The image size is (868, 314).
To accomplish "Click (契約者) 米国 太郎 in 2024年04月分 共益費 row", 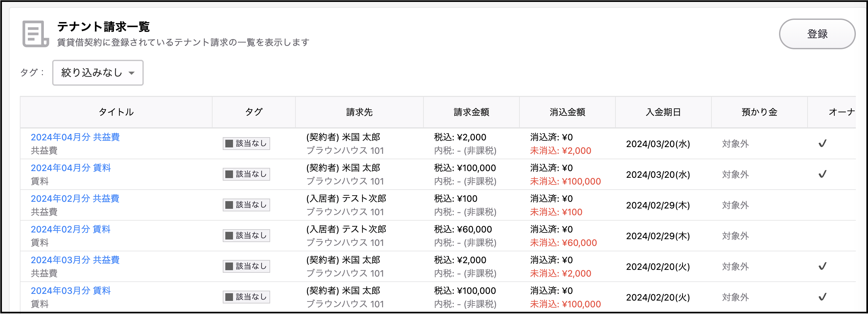I will click(x=343, y=137).
